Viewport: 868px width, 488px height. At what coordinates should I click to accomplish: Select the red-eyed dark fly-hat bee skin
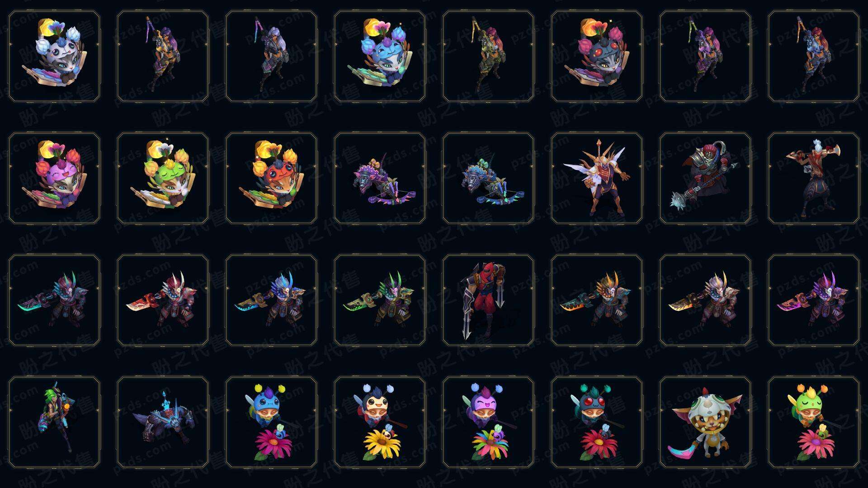click(x=597, y=422)
